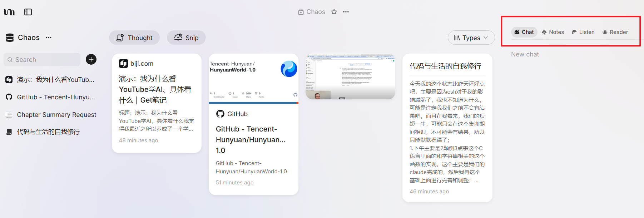Open the Listen tab

[583, 32]
